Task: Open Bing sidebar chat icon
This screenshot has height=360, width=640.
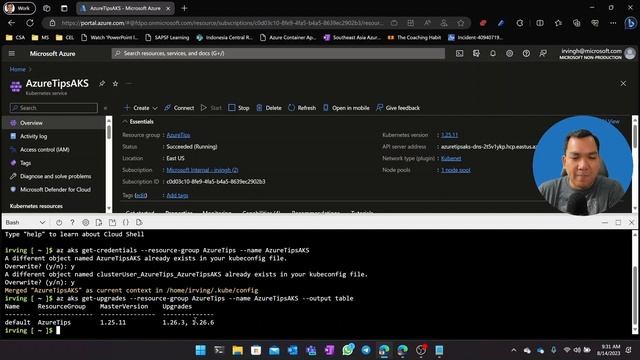Action: click(x=630, y=23)
